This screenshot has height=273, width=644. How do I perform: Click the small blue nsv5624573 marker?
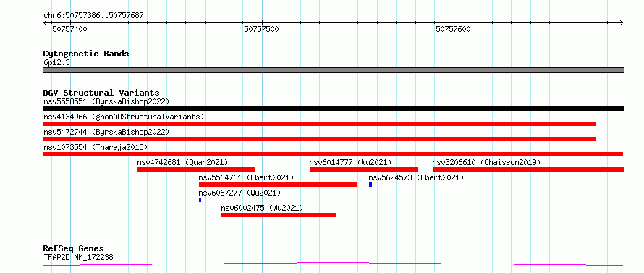[370, 185]
